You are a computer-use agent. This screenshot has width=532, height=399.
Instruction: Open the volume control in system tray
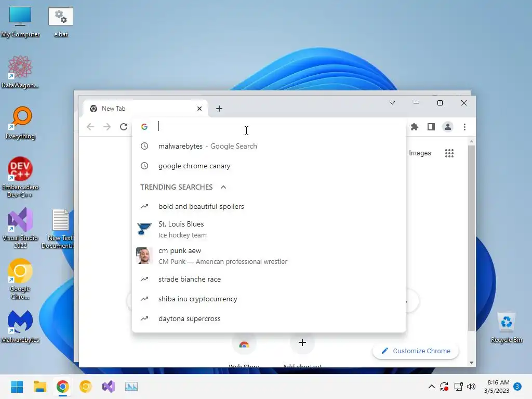(x=471, y=387)
